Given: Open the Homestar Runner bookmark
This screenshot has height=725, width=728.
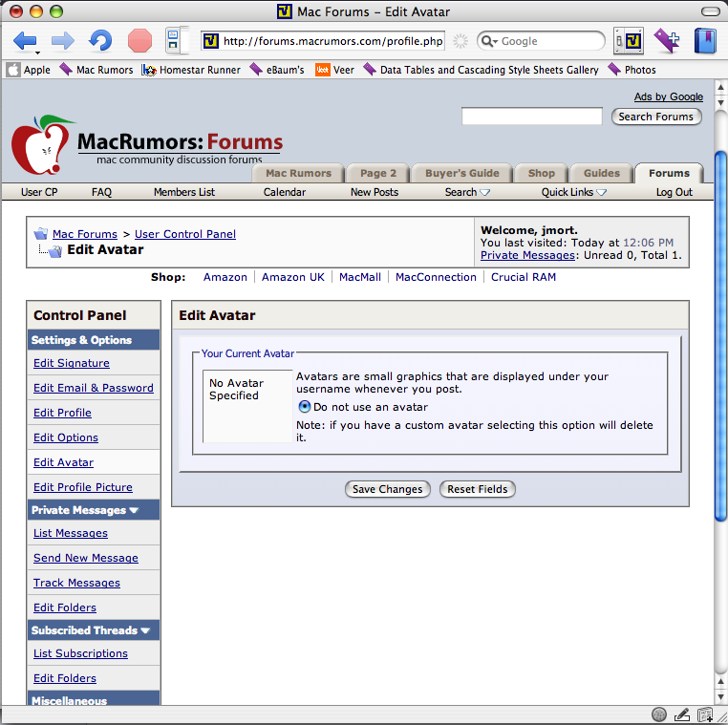Looking at the screenshot, I should click(191, 70).
